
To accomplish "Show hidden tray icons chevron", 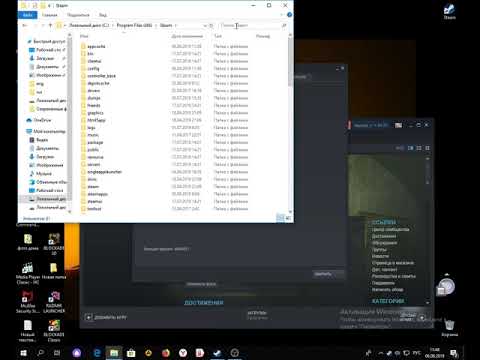I will click(x=380, y=353).
